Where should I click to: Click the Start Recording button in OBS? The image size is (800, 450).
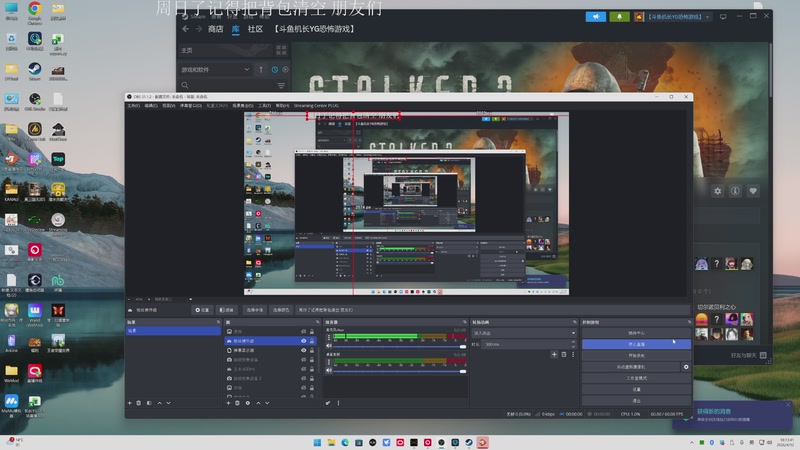coord(636,356)
